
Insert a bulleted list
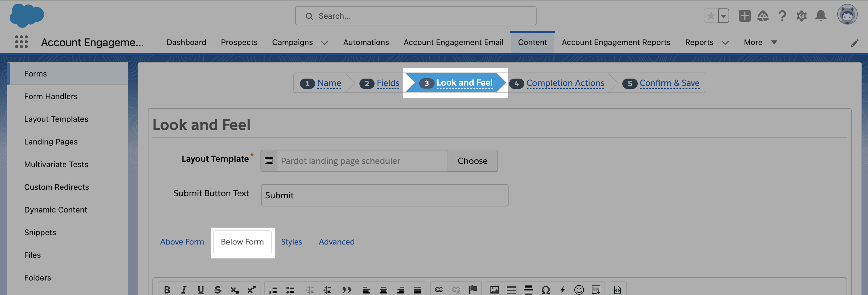(x=290, y=290)
